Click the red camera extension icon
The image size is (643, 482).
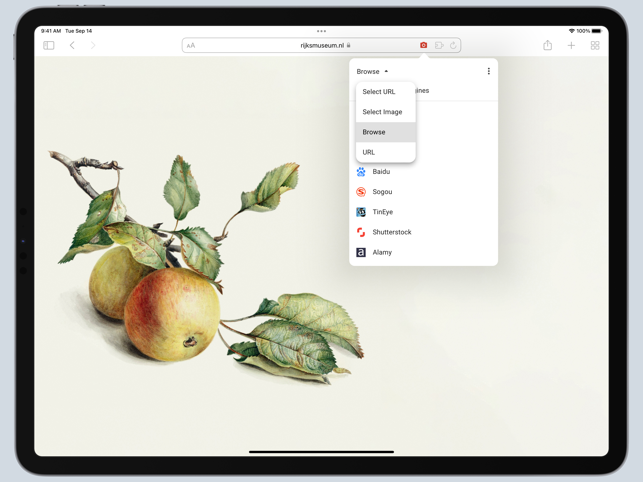tap(423, 45)
